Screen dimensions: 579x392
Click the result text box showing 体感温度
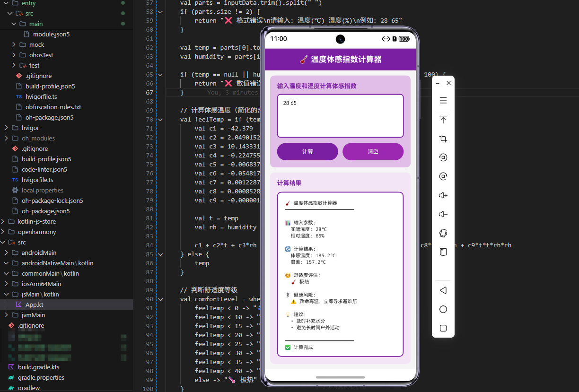tap(340, 274)
